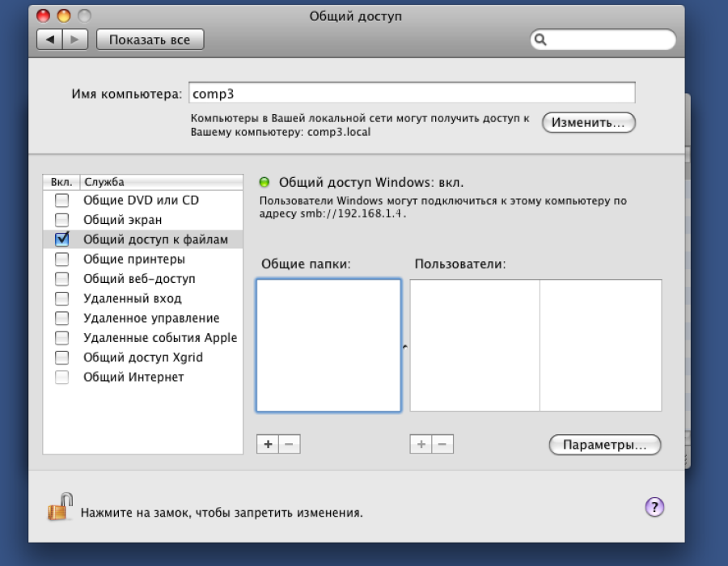Screen dimensions: 728x566
Task: Click into the toolbar search field
Action: tap(603, 40)
